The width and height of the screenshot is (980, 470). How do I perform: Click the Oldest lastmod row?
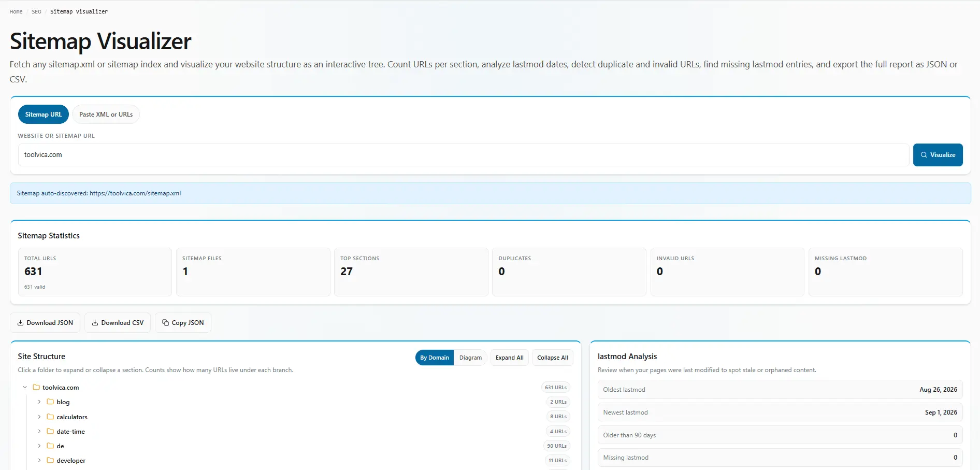[x=780, y=390]
